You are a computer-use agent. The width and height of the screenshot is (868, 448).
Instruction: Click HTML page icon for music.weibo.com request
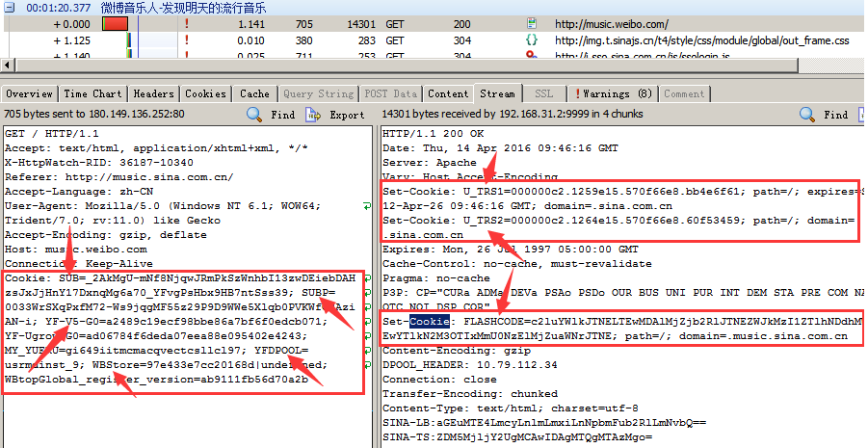pos(531,23)
